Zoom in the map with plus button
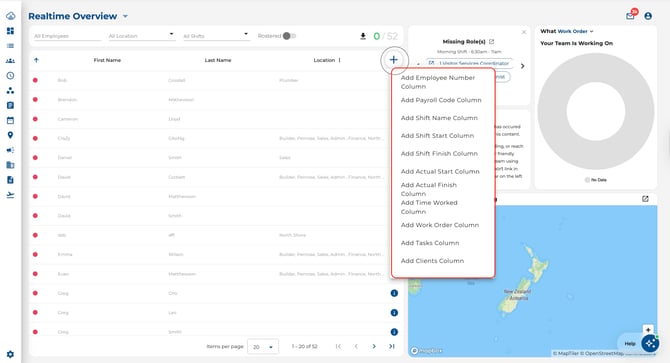The height and width of the screenshot is (363, 670). click(648, 330)
